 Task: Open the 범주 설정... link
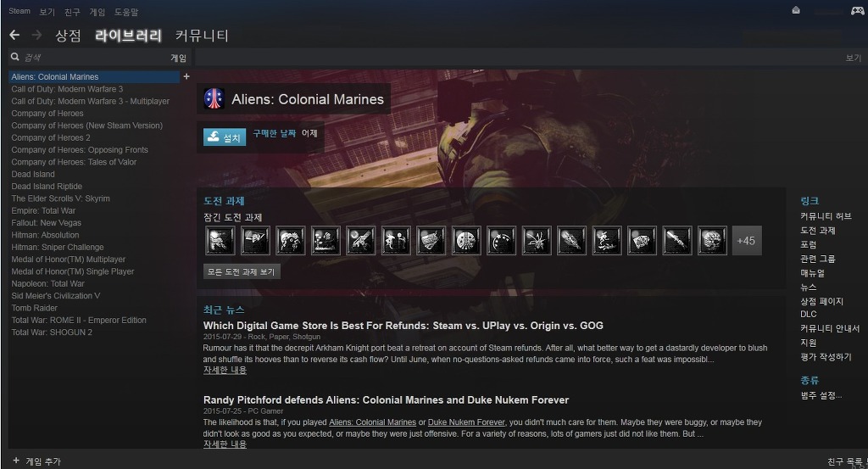click(821, 395)
